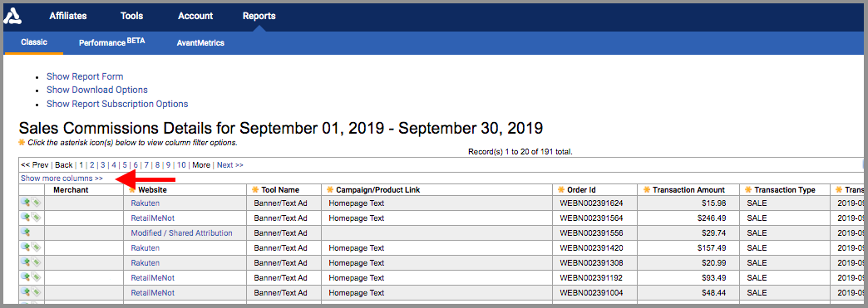Open details magnifier for order WEBN002391564
Viewport: 868px width, 308px height.
pyautogui.click(x=25, y=218)
